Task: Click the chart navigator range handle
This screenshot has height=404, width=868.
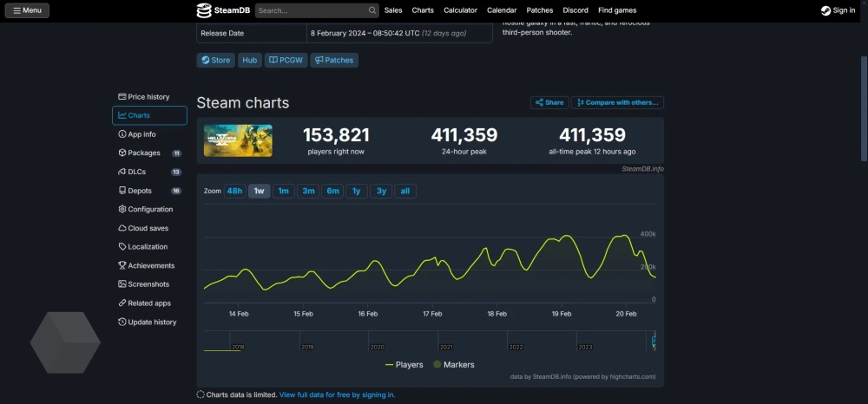Action: (654, 340)
